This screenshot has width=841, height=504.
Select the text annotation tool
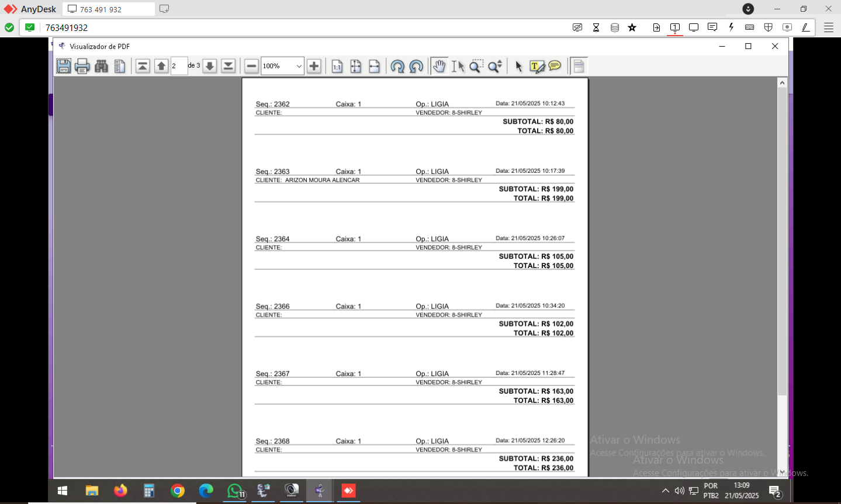[537, 66]
